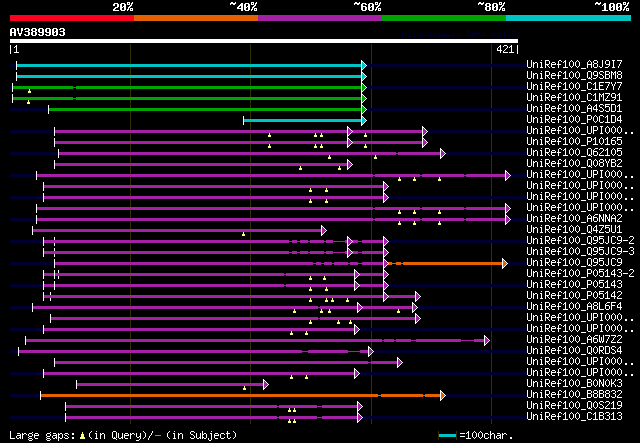Open hit UniRef100_C1E7Y7

[x=574, y=86]
